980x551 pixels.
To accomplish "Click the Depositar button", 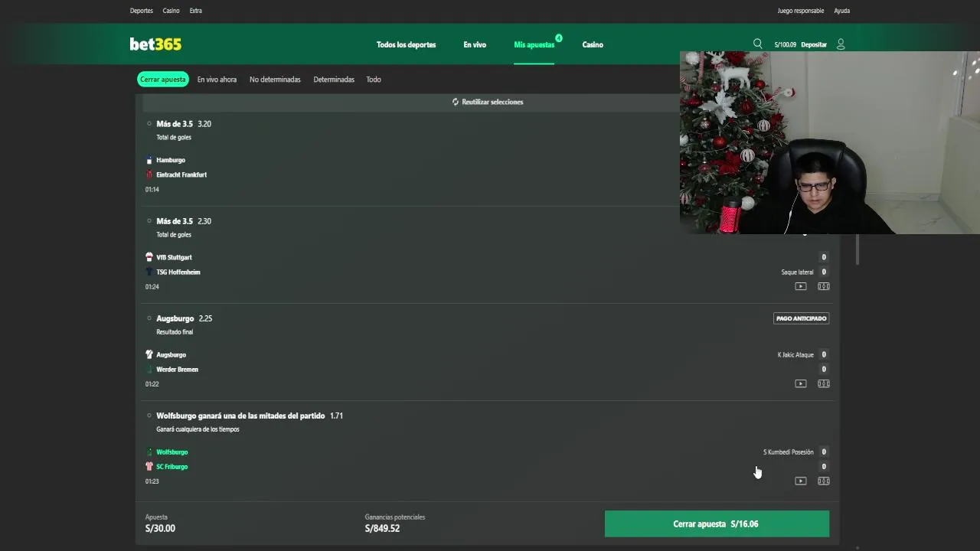I will pyautogui.click(x=814, y=44).
